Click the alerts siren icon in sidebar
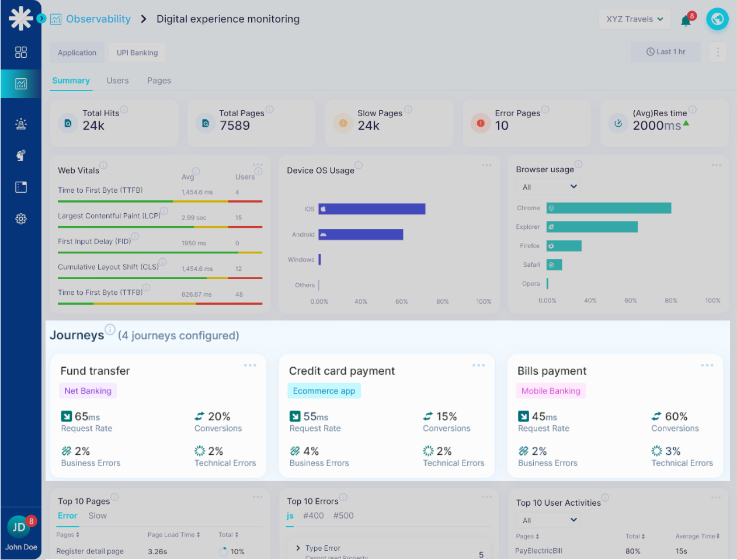This screenshot has height=560, width=737. 21,124
